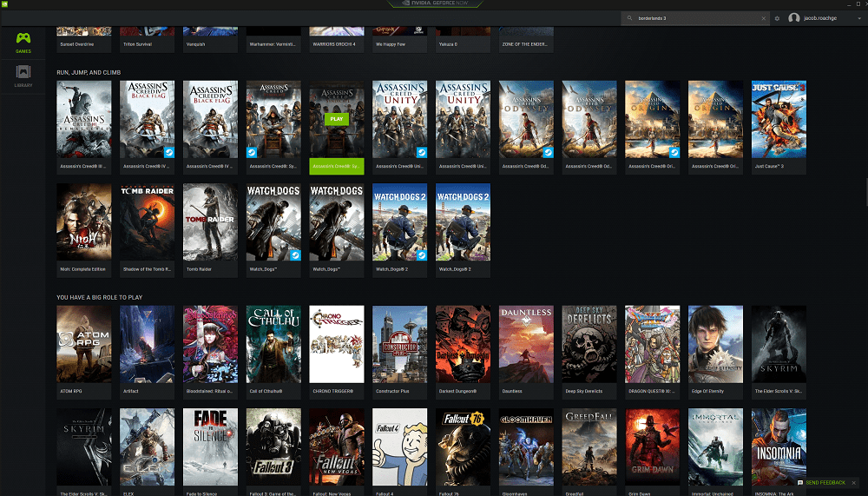Click the highlighted green Assassin's Creed Syndicate title label
The height and width of the screenshot is (496, 868).
(337, 166)
